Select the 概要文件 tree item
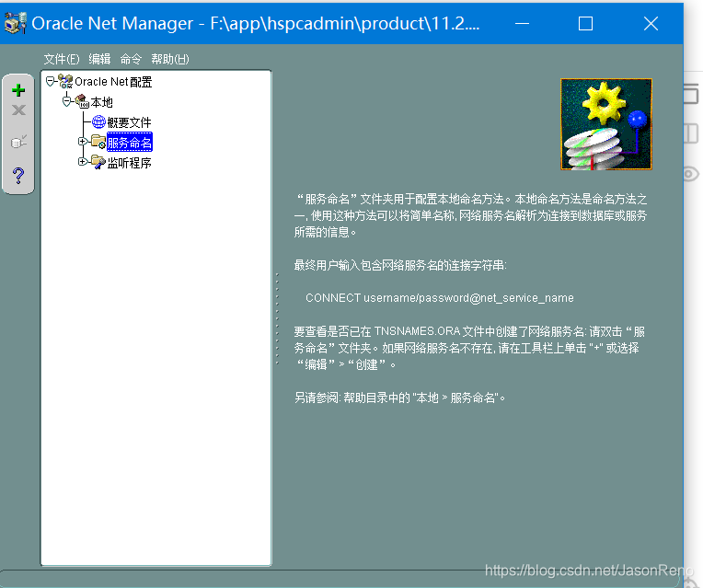 pos(129,122)
